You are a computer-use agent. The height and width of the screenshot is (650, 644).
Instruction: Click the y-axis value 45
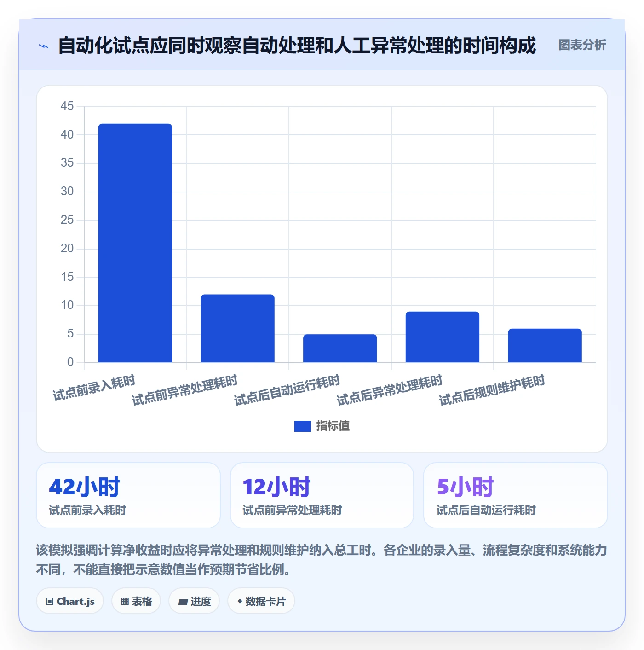(67, 106)
